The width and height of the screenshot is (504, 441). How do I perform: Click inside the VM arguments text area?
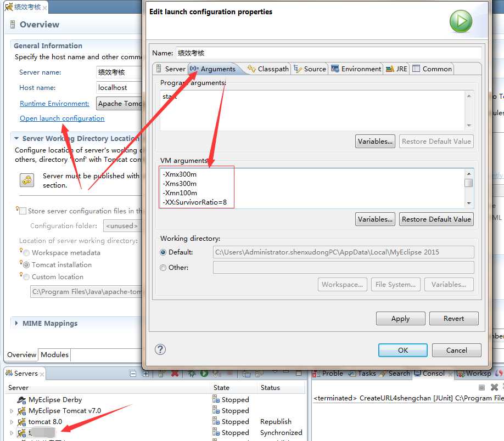pyautogui.click(x=312, y=188)
